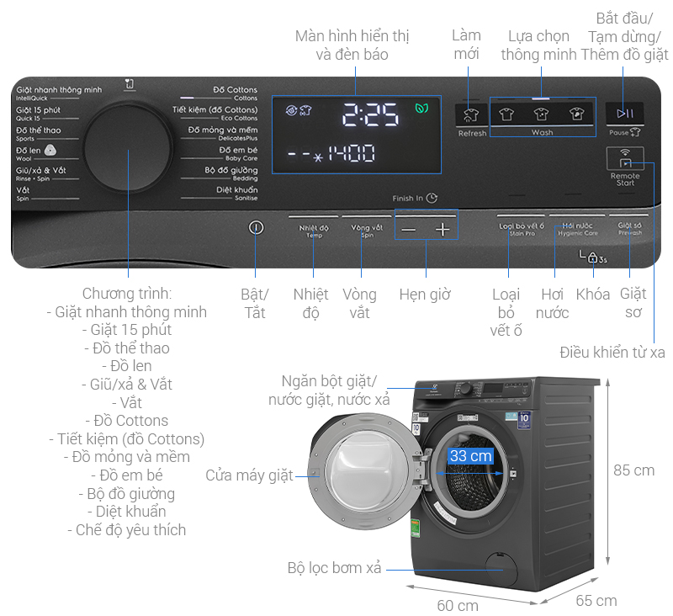Select the first Wash shirt icon
This screenshot has height=616, width=673.
[507, 114]
